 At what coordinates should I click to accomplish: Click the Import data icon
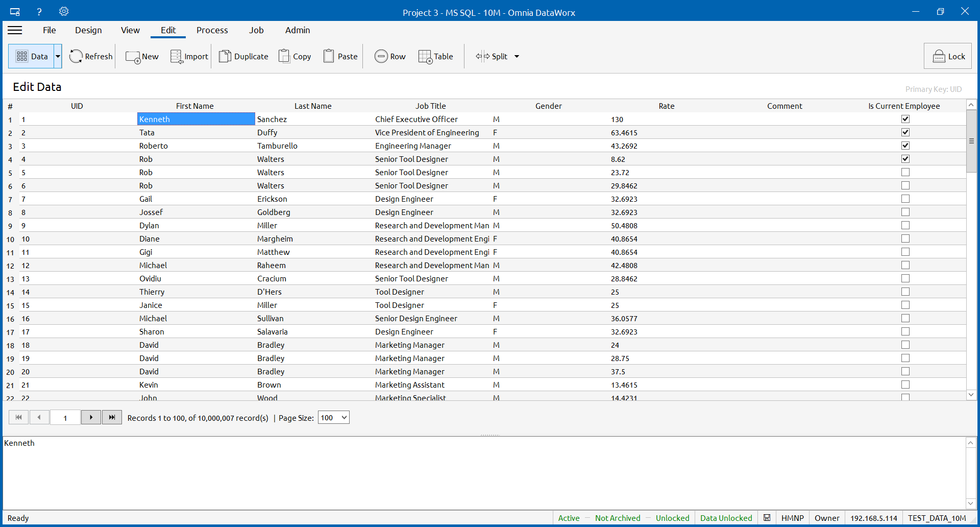pyautogui.click(x=176, y=57)
